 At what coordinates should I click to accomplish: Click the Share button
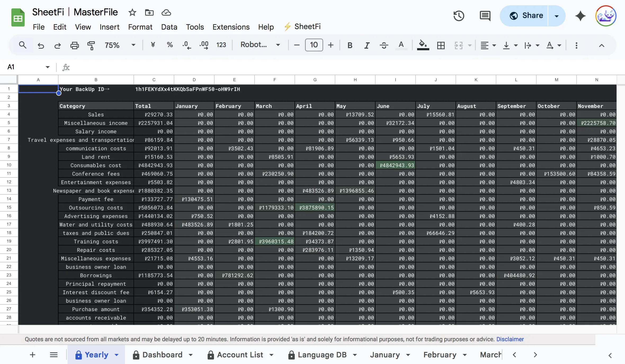pos(526,16)
